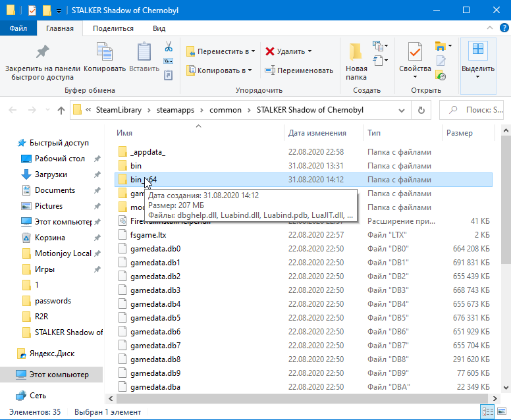
Task: Click common in the address path
Action: coord(225,110)
